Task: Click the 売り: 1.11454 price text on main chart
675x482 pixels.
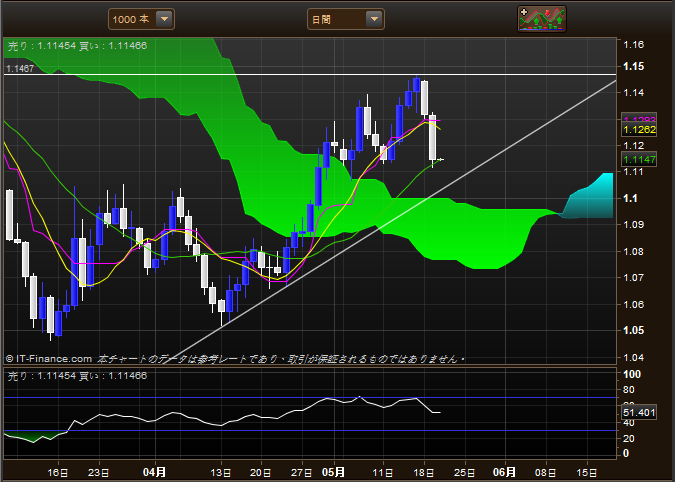Action: [42, 46]
